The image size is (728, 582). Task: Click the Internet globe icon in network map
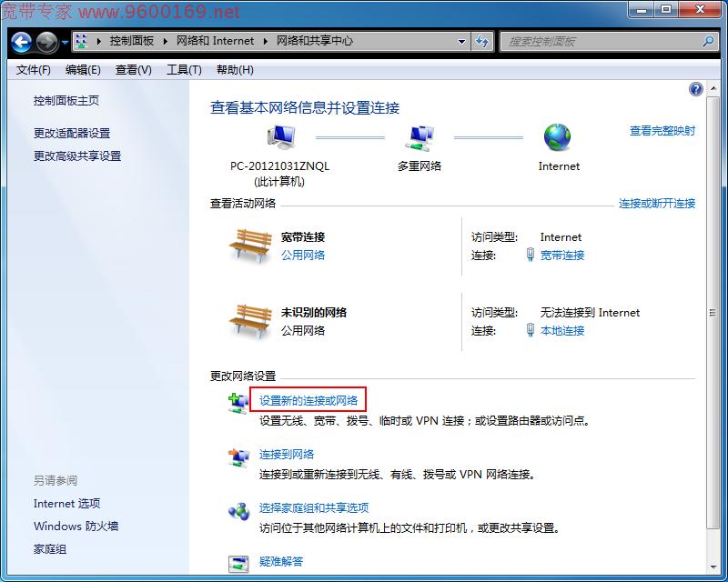click(558, 138)
